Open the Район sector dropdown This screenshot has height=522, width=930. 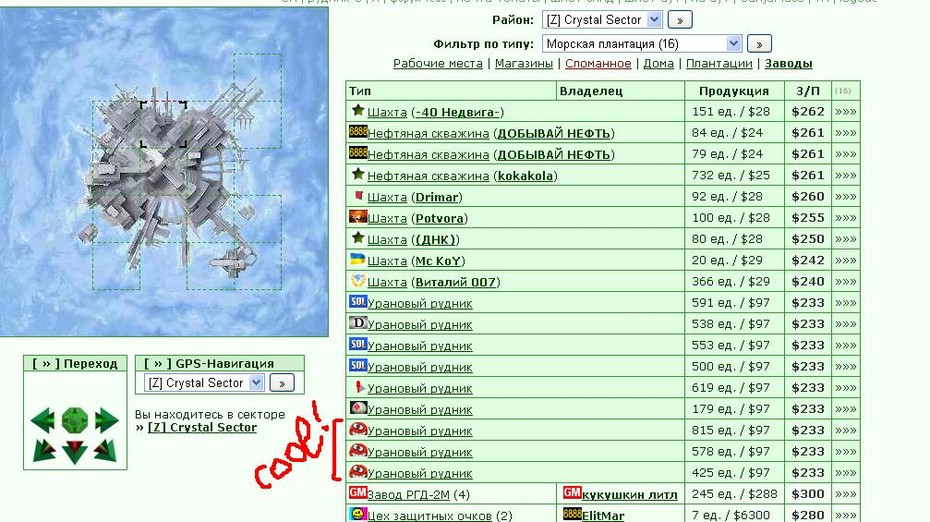[x=601, y=20]
